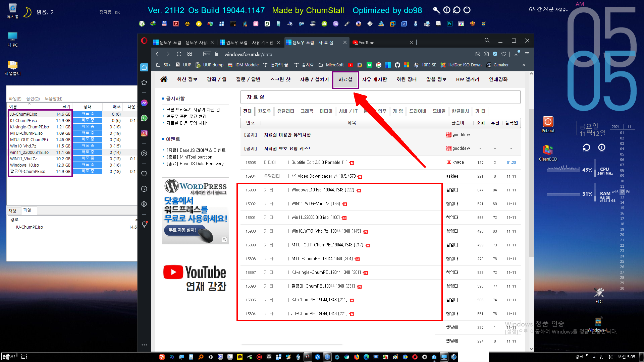Open Opera lightbulb tips sidebar icon
The width and height of the screenshot is (644, 362).
pos(145,224)
